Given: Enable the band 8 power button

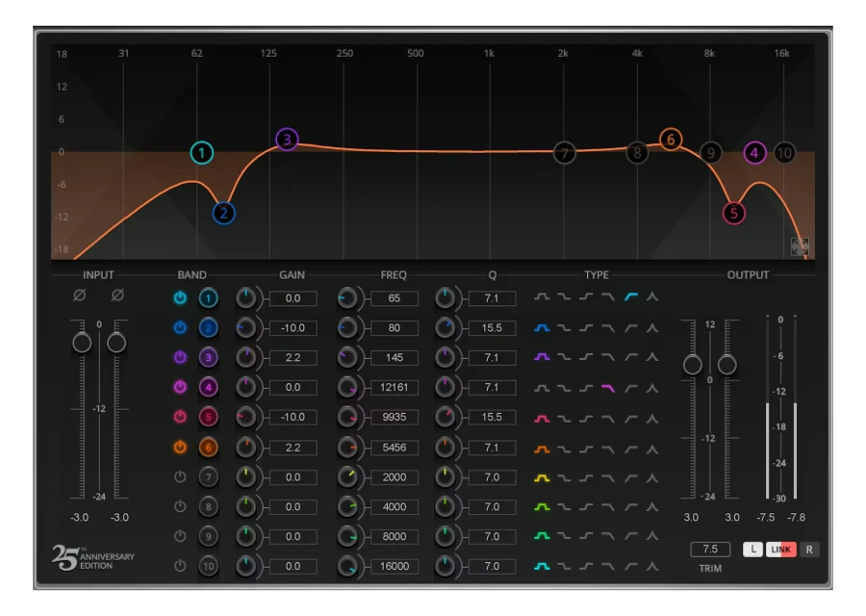Looking at the screenshot, I should click(180, 506).
